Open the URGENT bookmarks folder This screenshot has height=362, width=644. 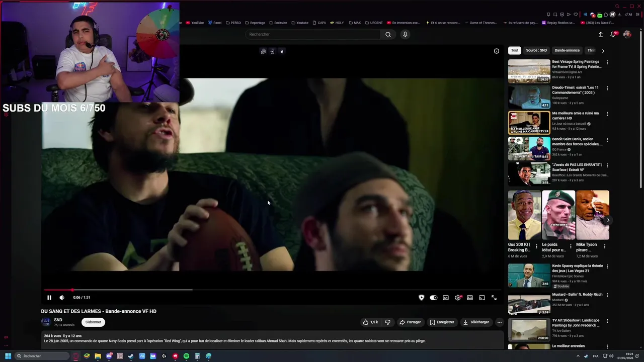[374, 23]
